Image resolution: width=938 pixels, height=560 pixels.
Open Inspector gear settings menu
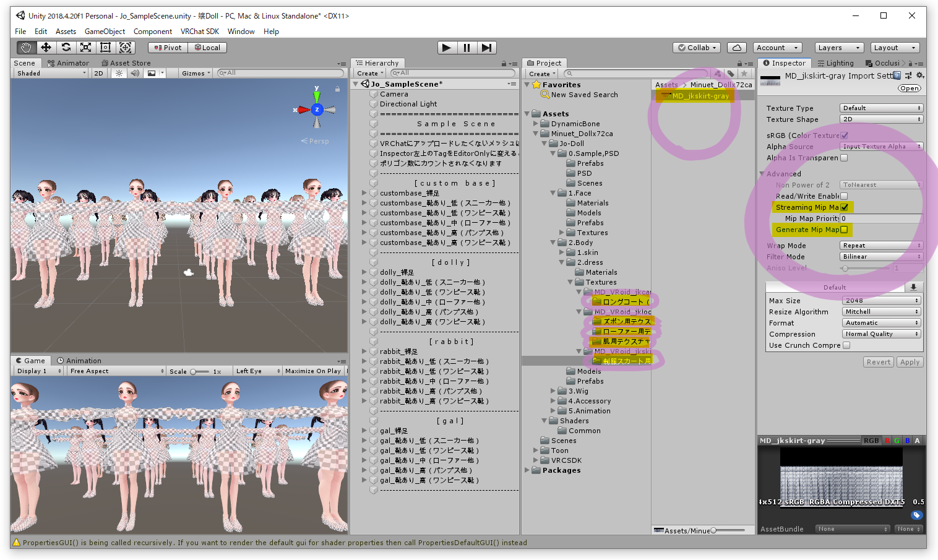(920, 75)
